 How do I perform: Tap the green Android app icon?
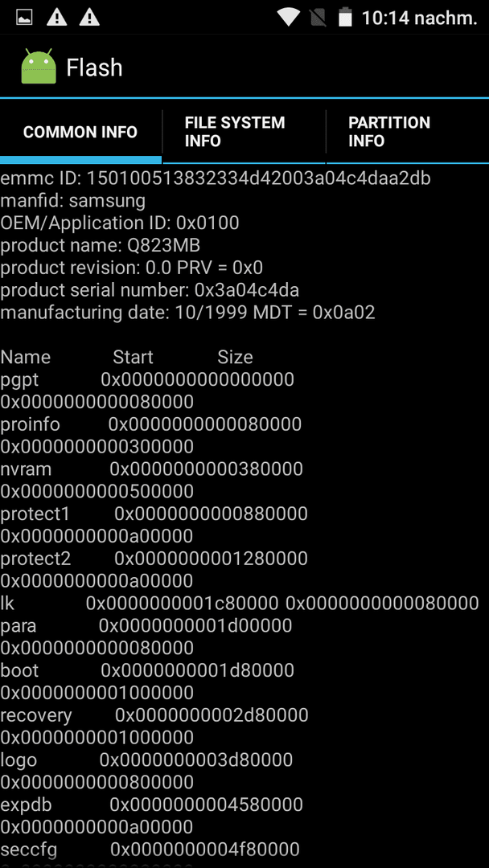tap(39, 67)
